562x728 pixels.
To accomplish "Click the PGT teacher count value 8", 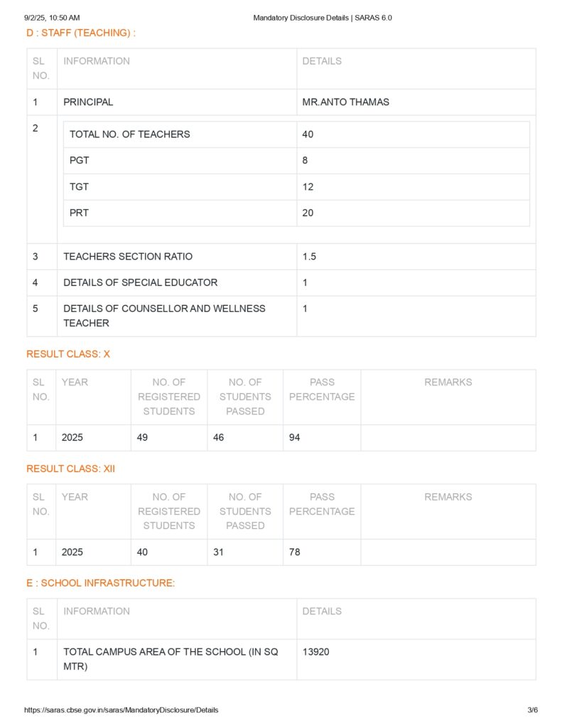I will 305,161.
